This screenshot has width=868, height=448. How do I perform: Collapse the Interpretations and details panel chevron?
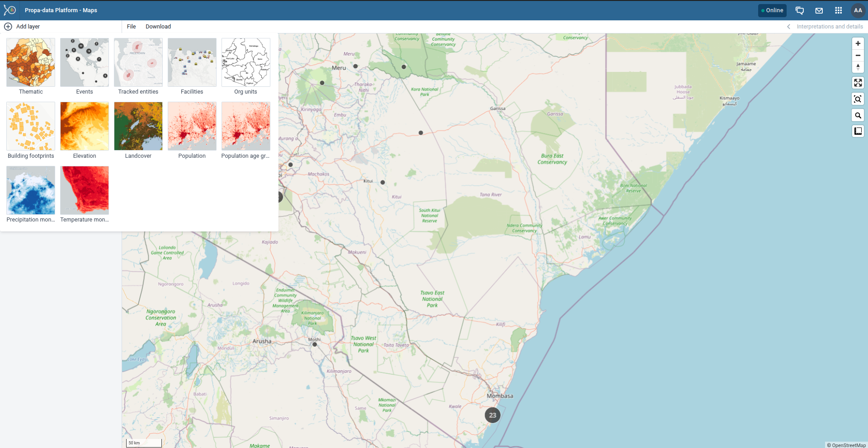pos(788,27)
